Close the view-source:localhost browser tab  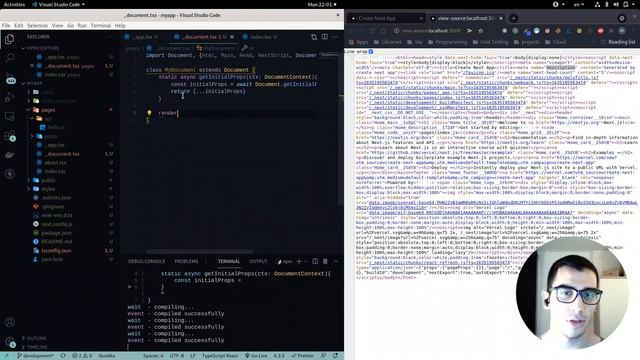(501, 18)
